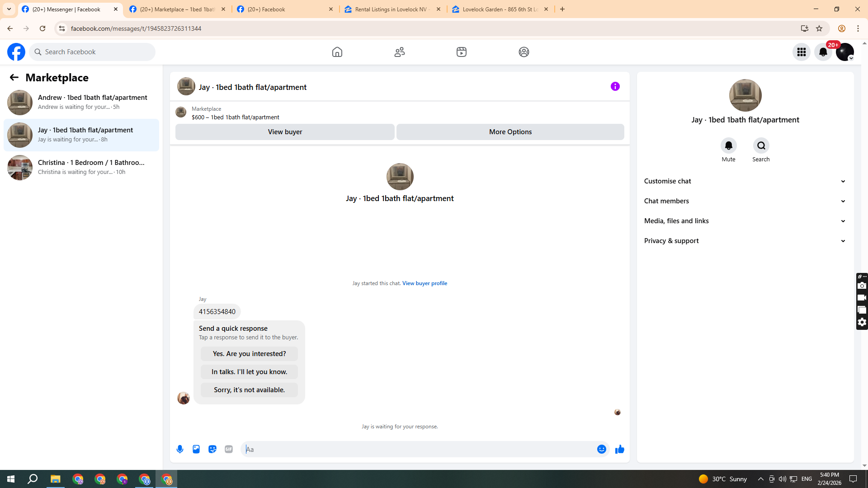Click the View buyer button
Viewport: 868px width, 488px height.
[x=285, y=132]
